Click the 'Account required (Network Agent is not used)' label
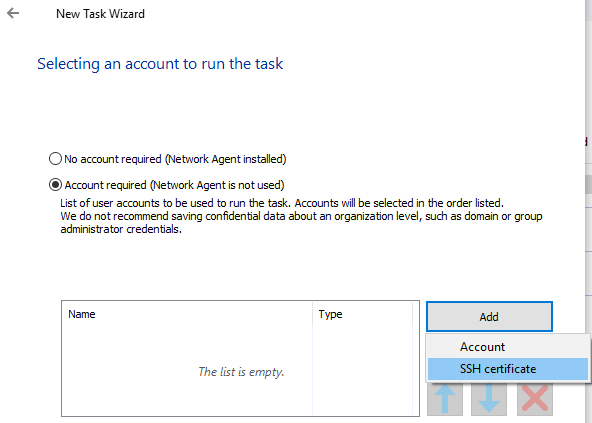The image size is (592, 423). pyautogui.click(x=174, y=185)
